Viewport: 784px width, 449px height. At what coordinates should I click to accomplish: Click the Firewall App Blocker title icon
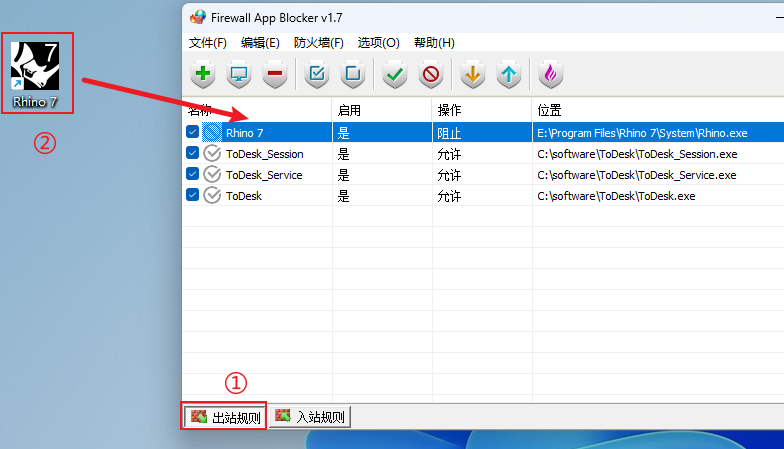(198, 17)
